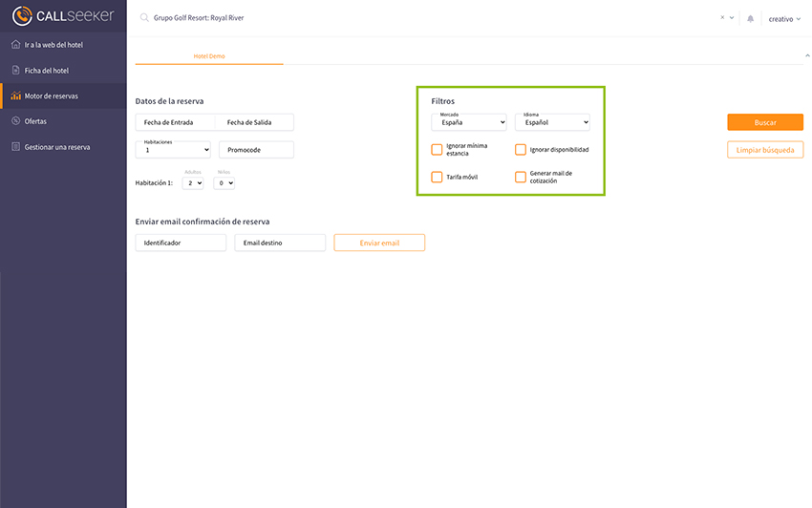Enable Tarifa móvil checkbox
This screenshot has width=812, height=508.
(437, 177)
